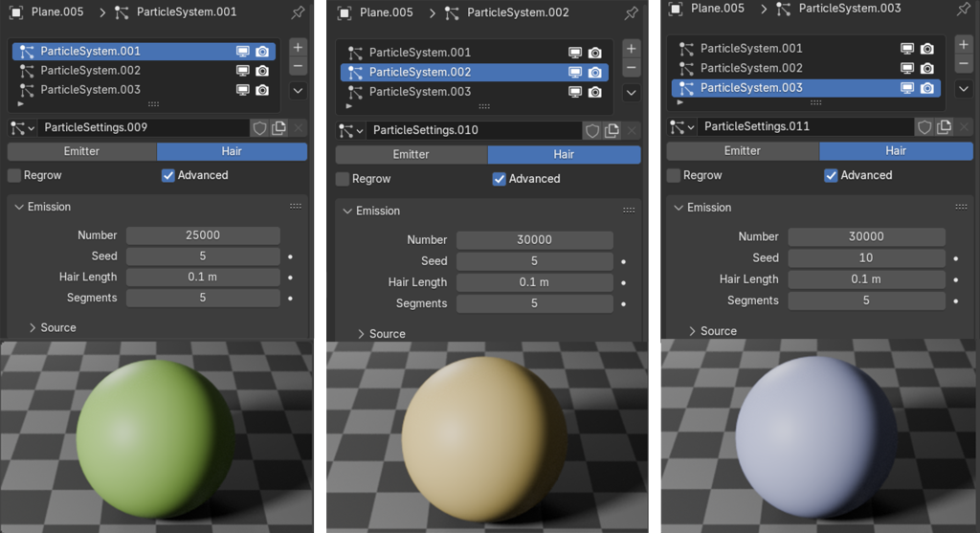Click the duplicate settings icon beside ParticleSettings.009

pyautogui.click(x=278, y=127)
